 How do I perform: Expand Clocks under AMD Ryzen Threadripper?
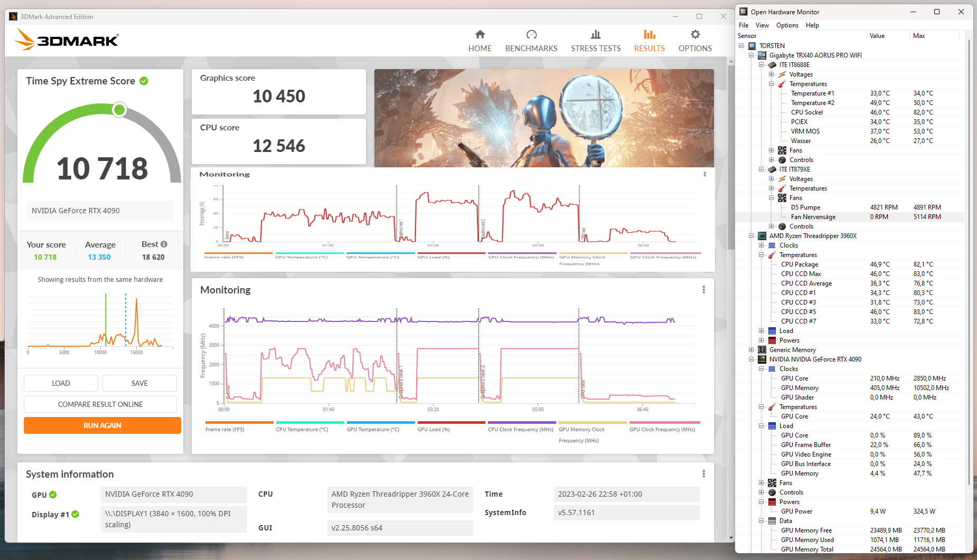(x=762, y=245)
